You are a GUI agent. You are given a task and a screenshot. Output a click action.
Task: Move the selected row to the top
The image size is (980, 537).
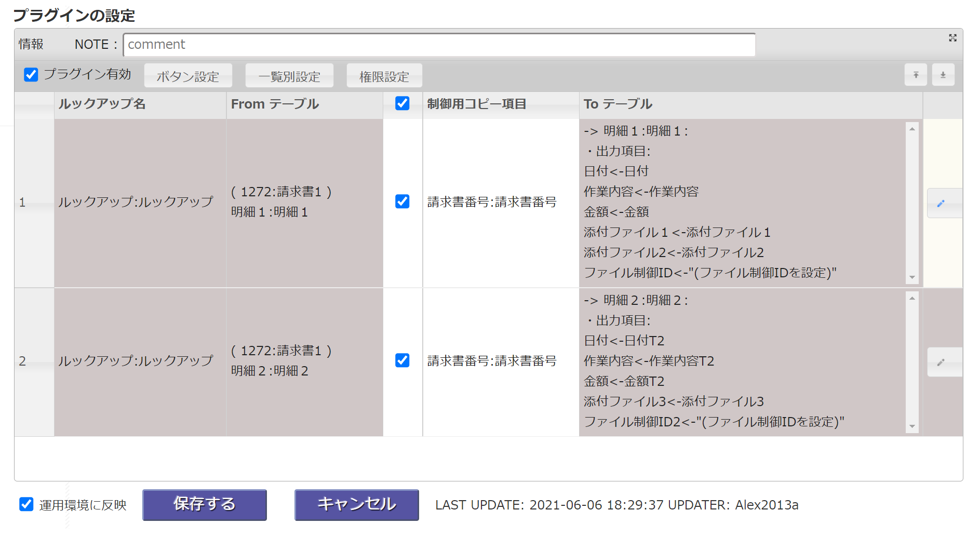tap(916, 75)
